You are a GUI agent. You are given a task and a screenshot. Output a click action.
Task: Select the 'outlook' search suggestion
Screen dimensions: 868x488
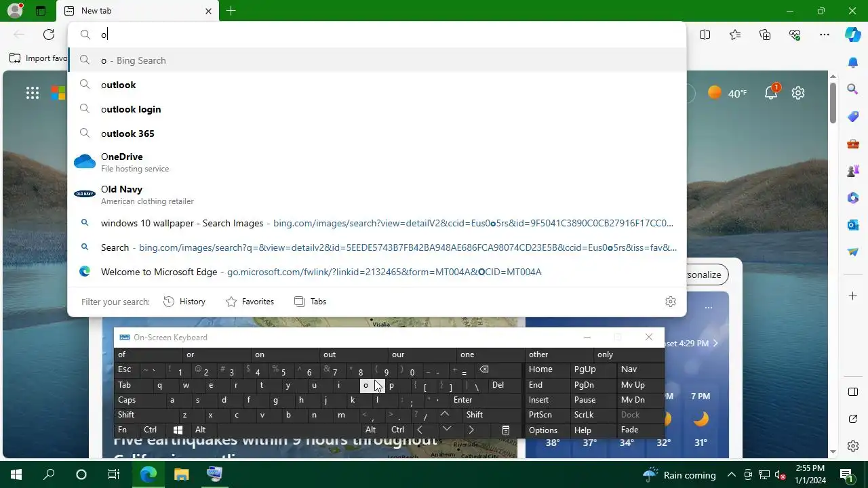point(377,85)
